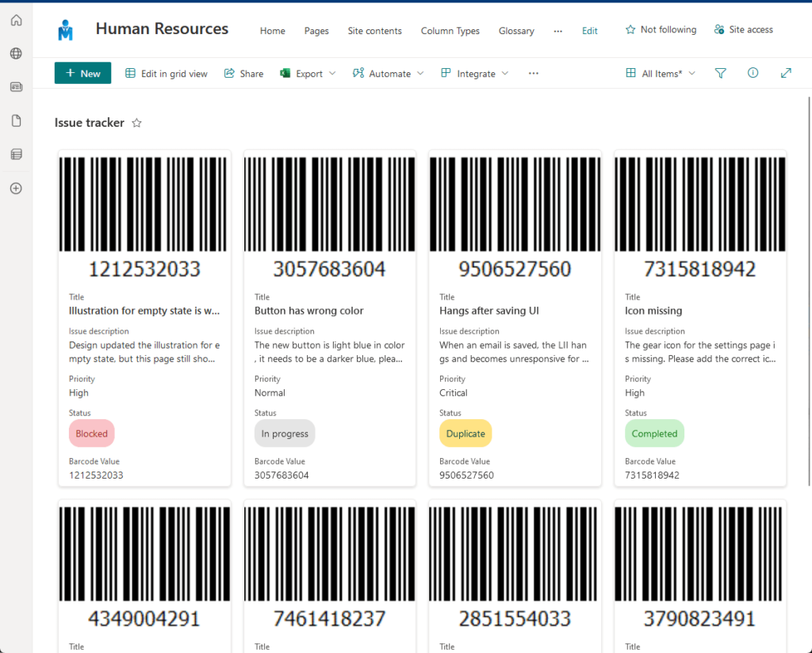812x653 pixels.
Task: Open Glossary navigation link
Action: 516,31
